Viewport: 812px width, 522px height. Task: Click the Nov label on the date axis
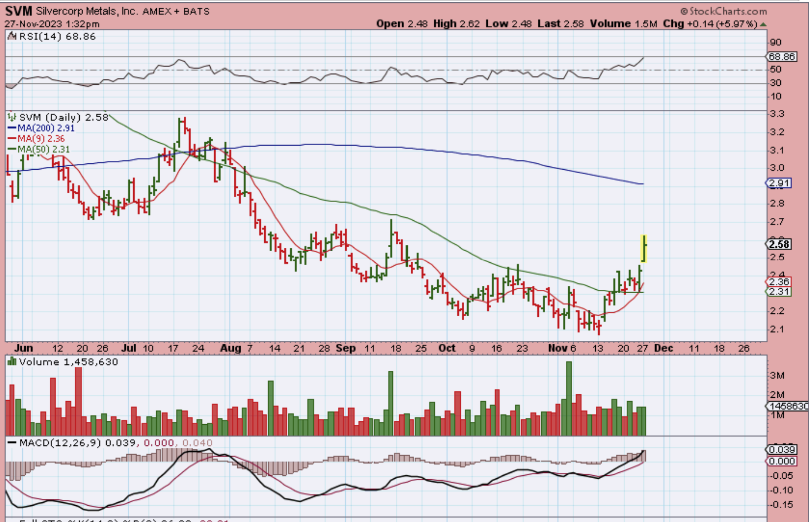coord(558,348)
